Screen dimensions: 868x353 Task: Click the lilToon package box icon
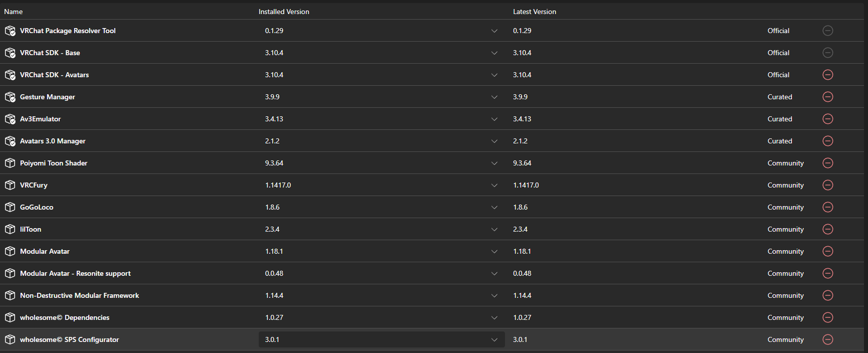click(10, 229)
